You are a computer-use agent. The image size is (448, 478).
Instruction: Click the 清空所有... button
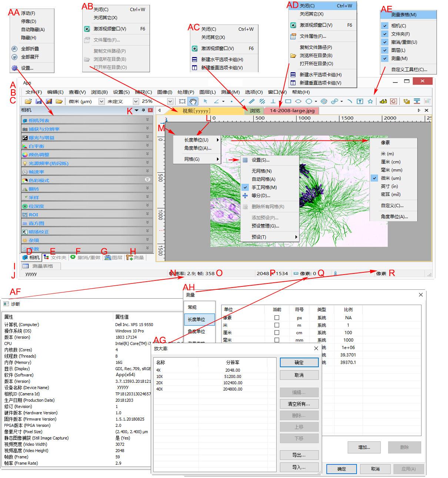[299, 404]
